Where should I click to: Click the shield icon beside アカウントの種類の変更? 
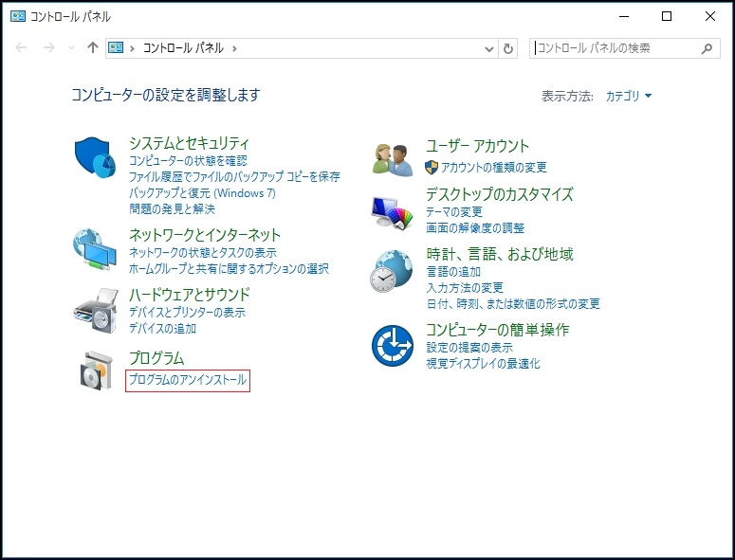coord(432,167)
